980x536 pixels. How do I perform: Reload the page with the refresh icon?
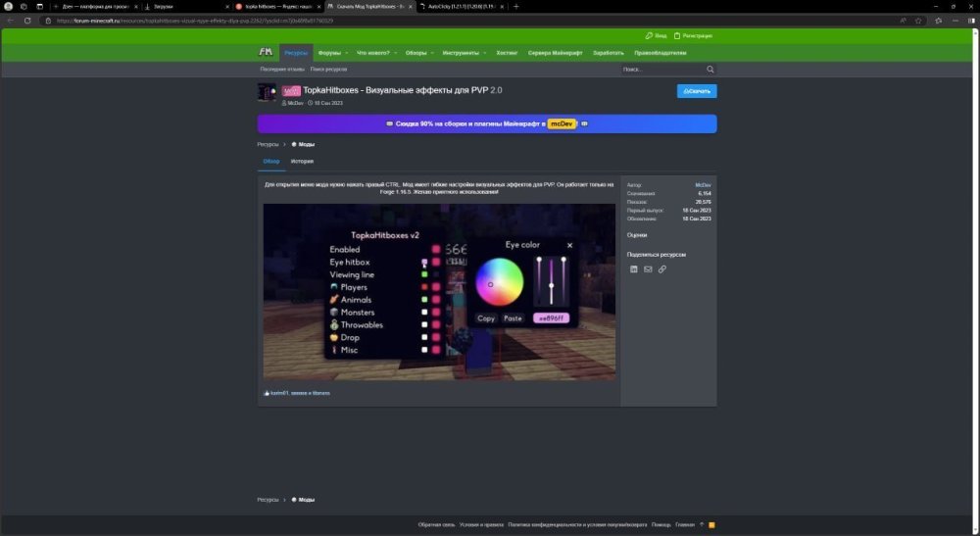[x=27, y=21]
